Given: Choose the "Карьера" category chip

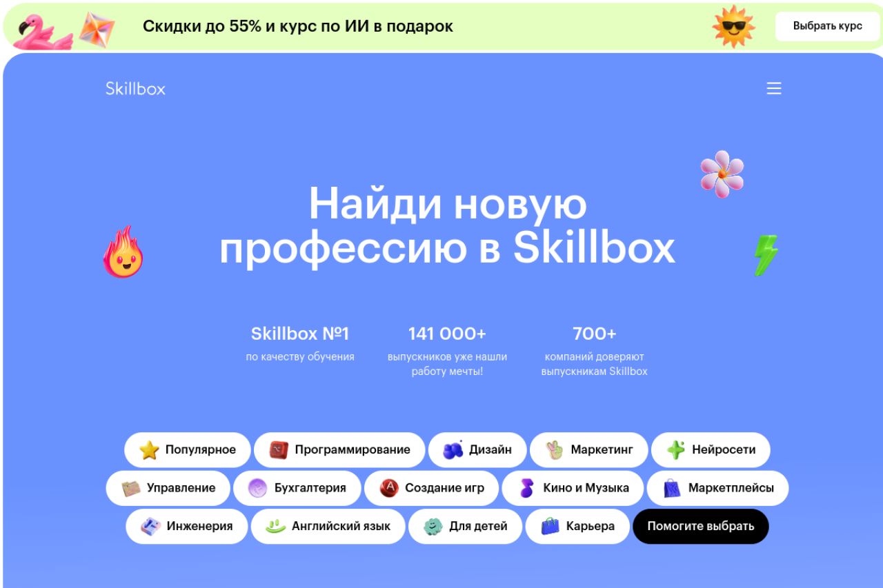Looking at the screenshot, I should 577,527.
